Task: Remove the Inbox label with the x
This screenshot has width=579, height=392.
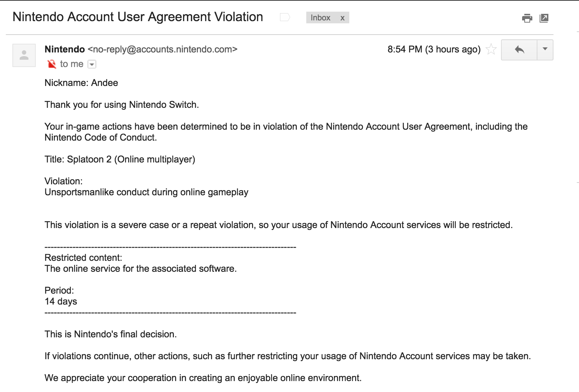Action: click(x=342, y=18)
